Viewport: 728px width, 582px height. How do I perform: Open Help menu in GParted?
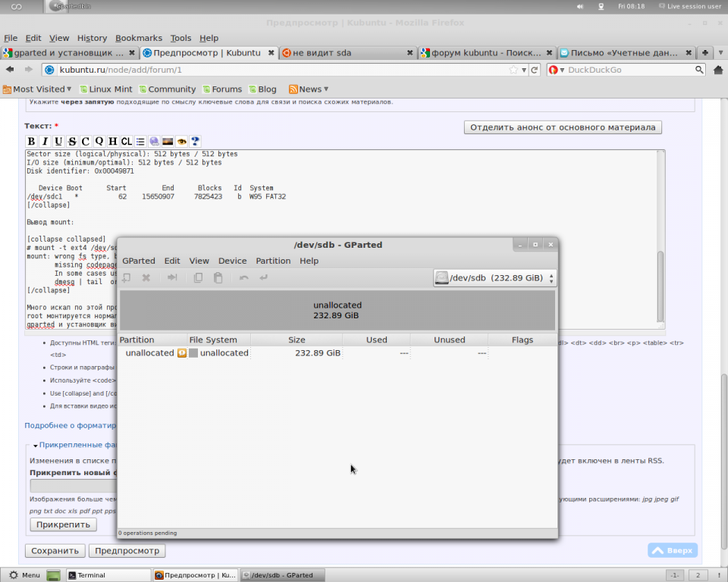tap(309, 261)
